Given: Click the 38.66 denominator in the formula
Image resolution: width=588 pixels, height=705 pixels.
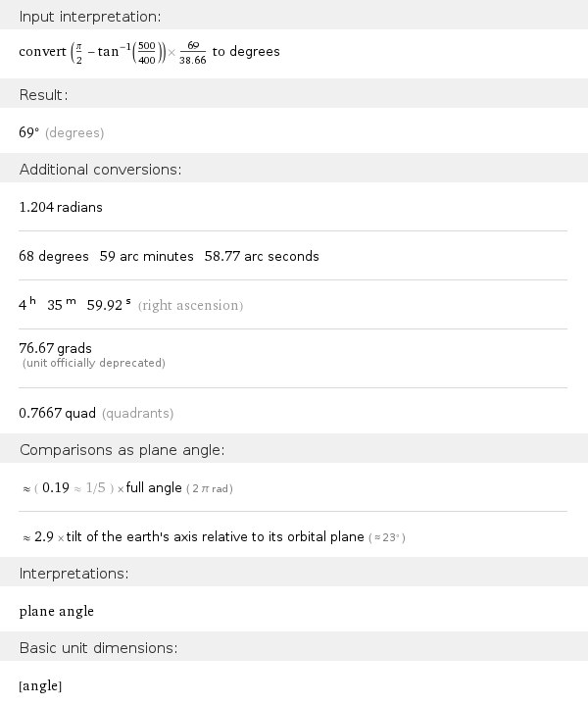Looking at the screenshot, I should pos(192,59).
